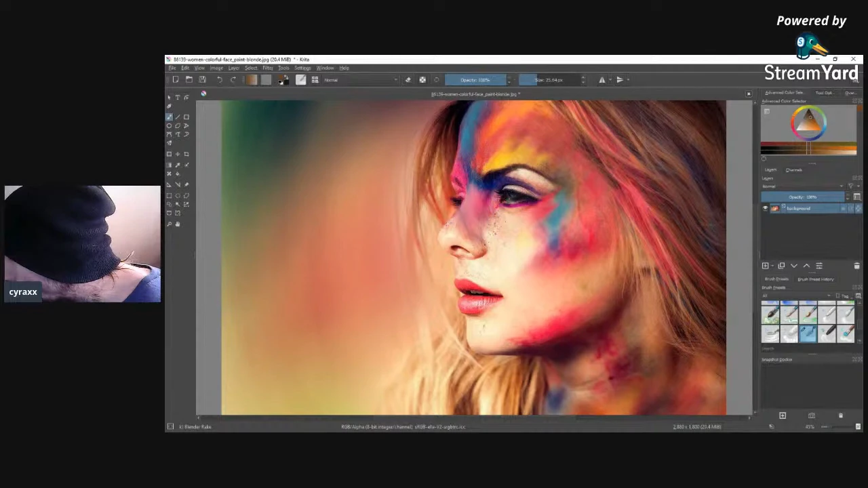Click the foreground/background color swatch

click(283, 80)
